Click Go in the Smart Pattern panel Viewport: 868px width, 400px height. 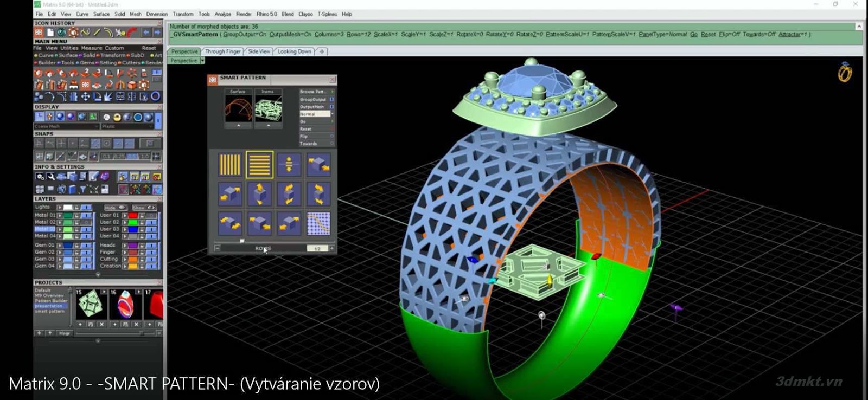[317, 121]
